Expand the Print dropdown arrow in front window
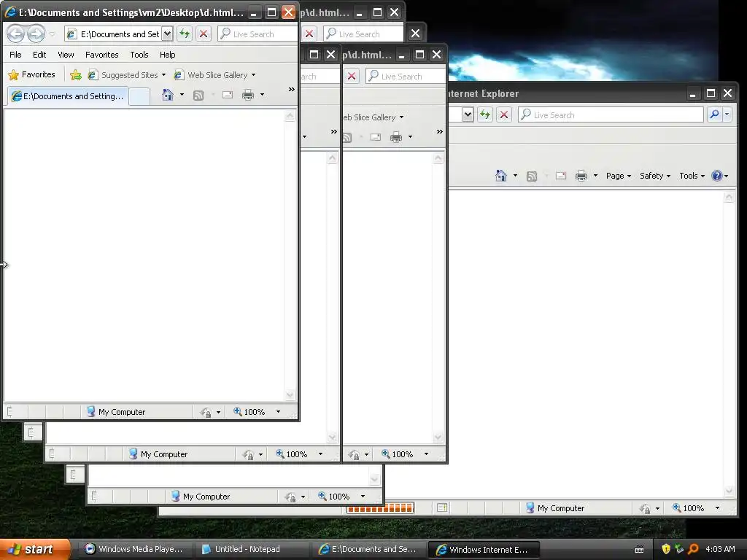The height and width of the screenshot is (560, 747). pos(262,95)
